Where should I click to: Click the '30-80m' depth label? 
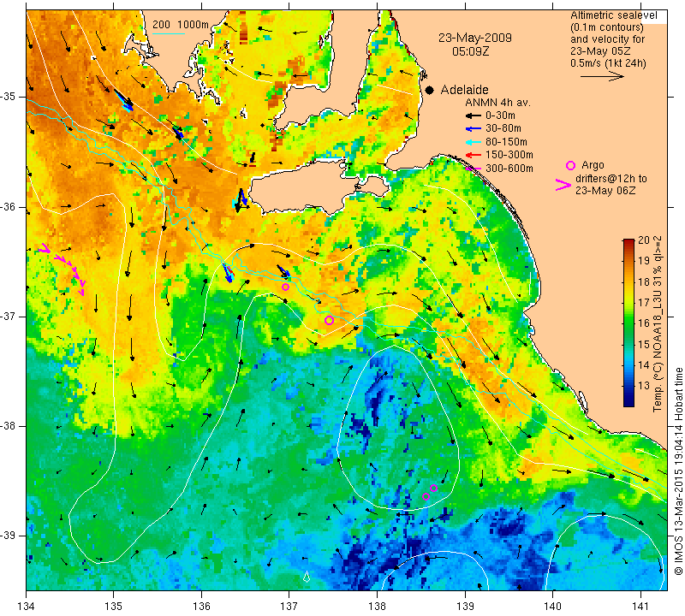coord(503,129)
